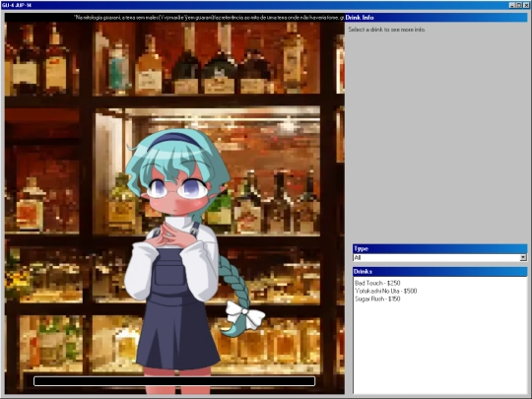Screen dimensions: 532x399
Task: Open the Type dropdown arrow
Action: pyautogui.click(x=523, y=258)
